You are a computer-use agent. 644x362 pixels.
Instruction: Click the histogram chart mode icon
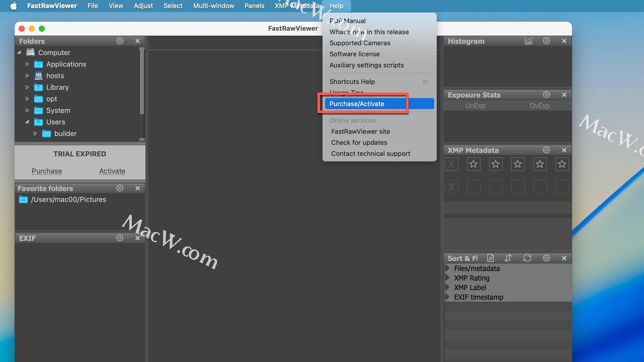click(x=528, y=41)
